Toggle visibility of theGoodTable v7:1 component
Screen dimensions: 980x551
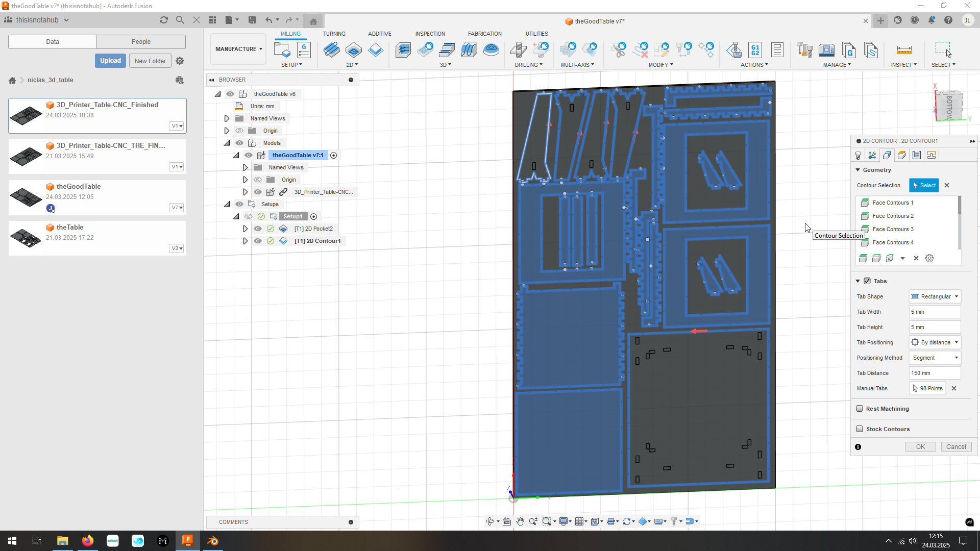249,155
